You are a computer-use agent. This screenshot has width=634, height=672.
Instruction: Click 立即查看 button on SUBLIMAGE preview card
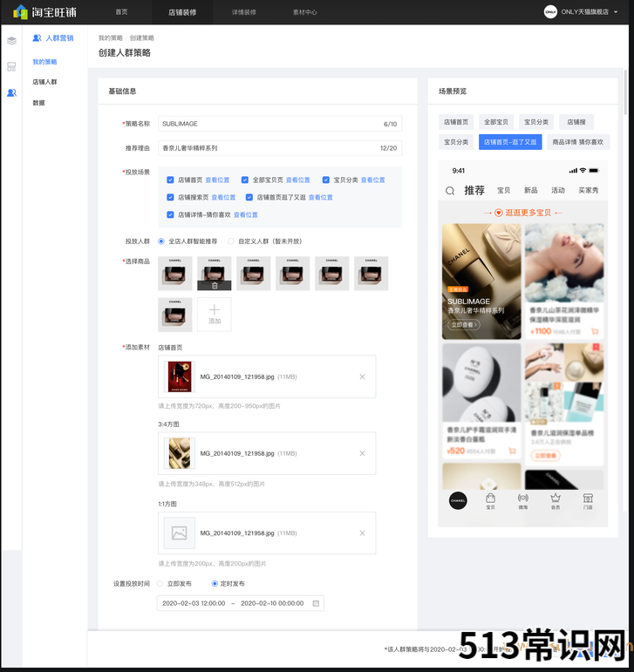(464, 325)
